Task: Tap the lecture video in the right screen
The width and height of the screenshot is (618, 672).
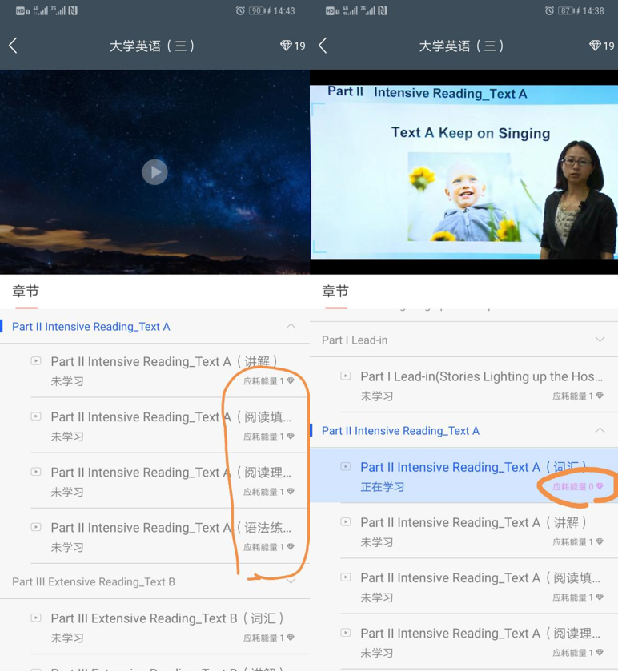Action: point(463,172)
